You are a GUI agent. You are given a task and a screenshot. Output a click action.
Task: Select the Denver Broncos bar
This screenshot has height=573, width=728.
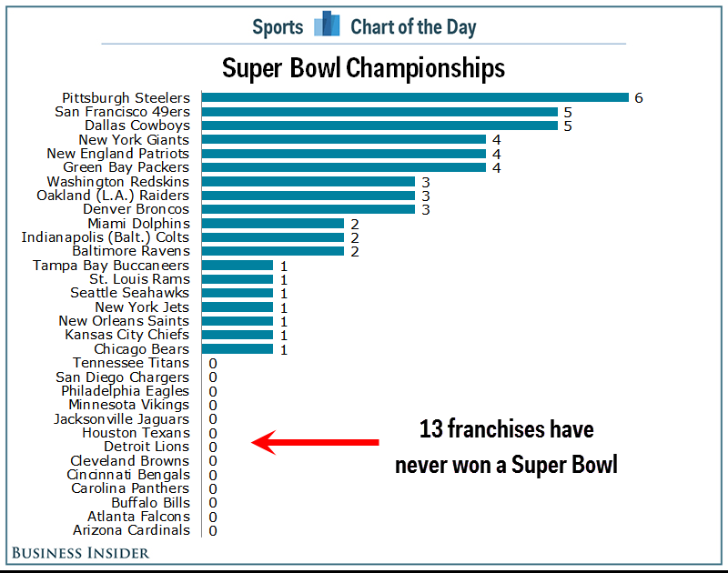[x=308, y=209]
